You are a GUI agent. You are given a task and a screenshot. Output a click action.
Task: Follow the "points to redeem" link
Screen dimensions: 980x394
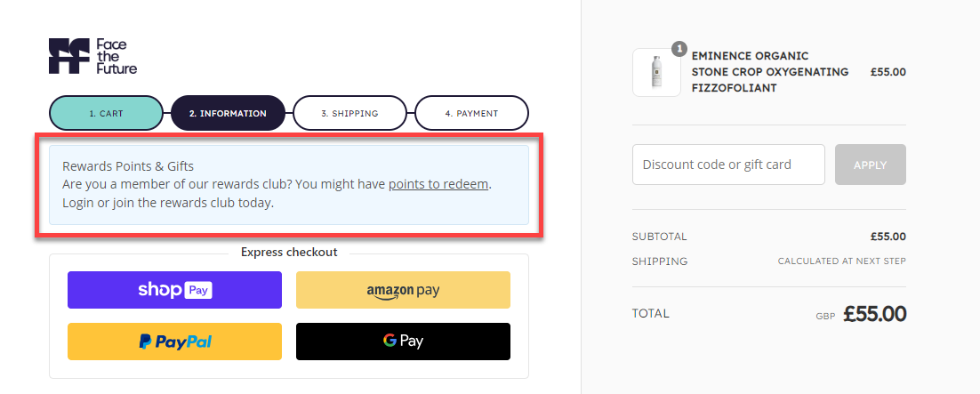(438, 184)
